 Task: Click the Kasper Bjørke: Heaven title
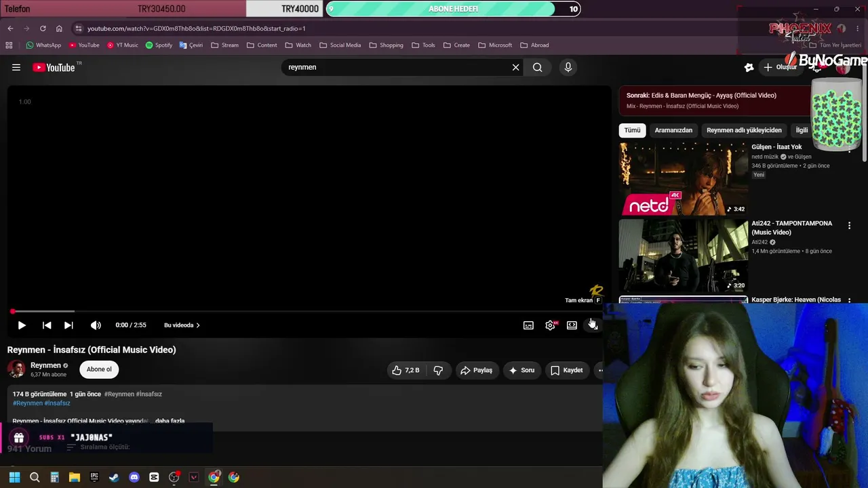(x=796, y=300)
